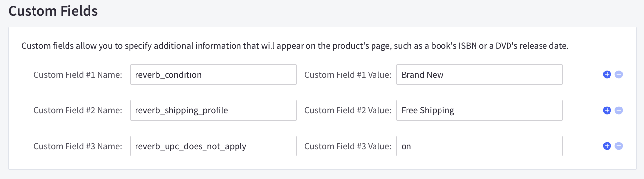The image size is (644, 179).
Task: Add a field after Custom Field #3
Action: 607,146
